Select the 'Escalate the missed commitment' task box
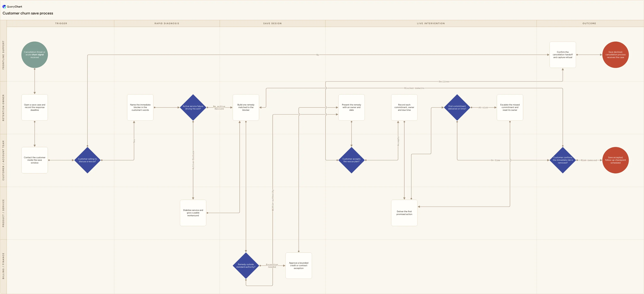 (510, 107)
